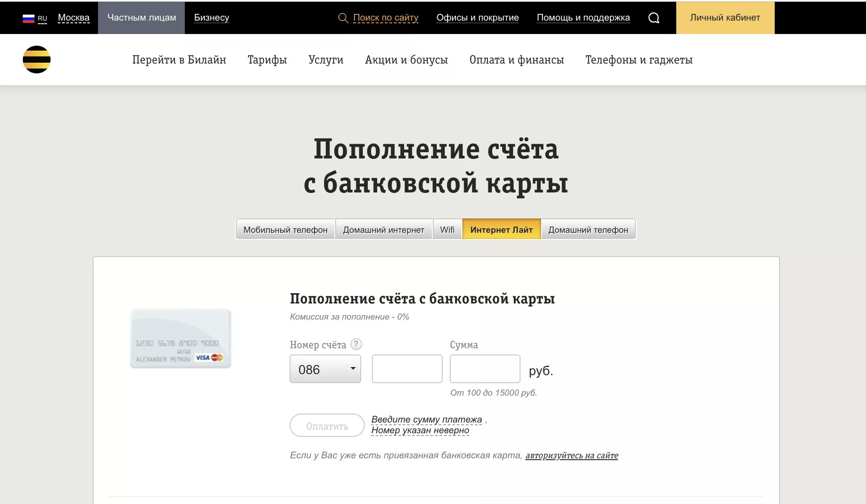Screen dimensions: 866x504
Task: Open the Поиск по сайту link
Action: [386, 18]
